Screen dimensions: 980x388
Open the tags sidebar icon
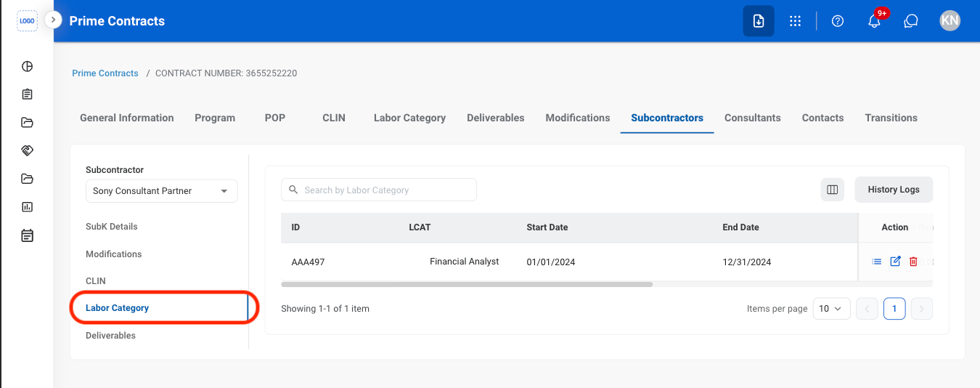27,150
